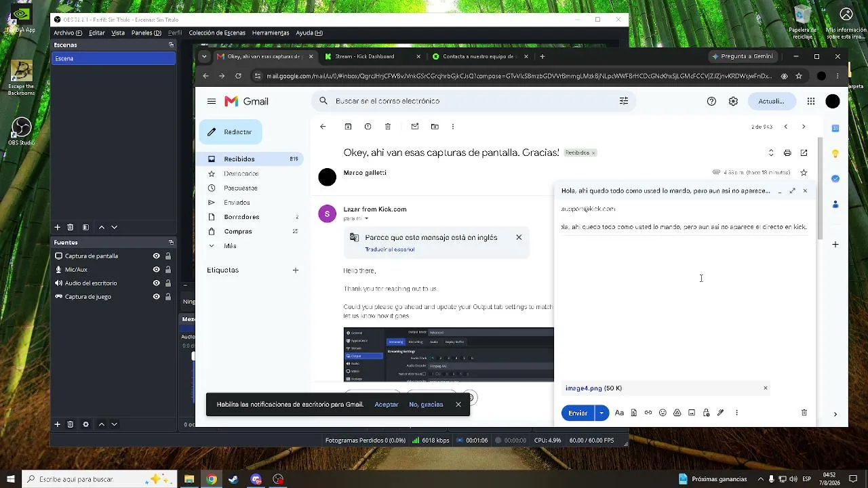The image size is (868, 488).
Task: Star the Marco galletti message
Action: point(804,173)
